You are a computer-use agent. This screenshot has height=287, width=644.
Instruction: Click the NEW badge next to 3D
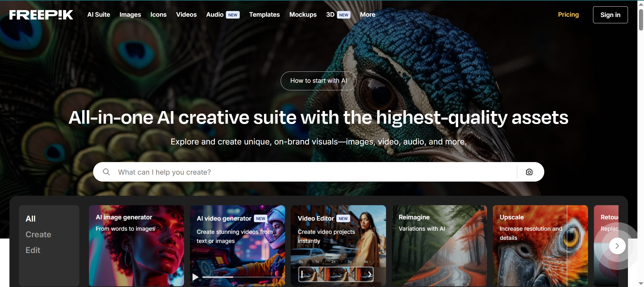coord(344,15)
